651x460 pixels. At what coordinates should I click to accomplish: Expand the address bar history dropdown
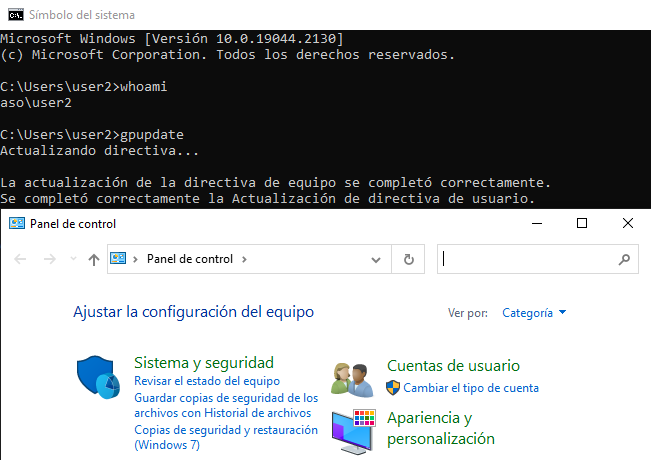[x=376, y=259]
